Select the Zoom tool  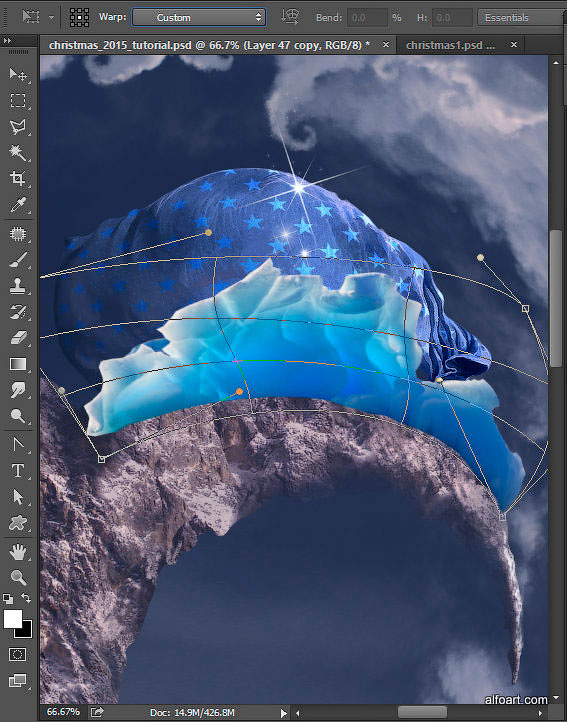pyautogui.click(x=18, y=577)
